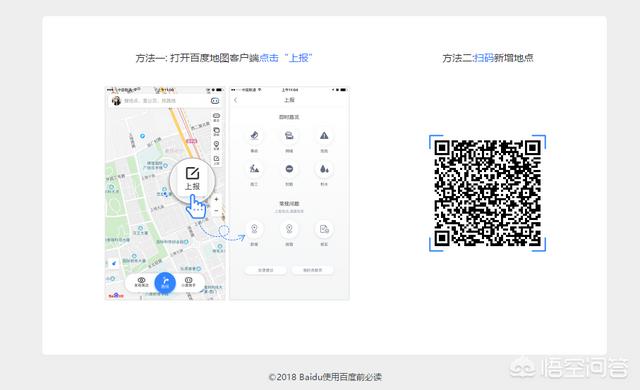Image resolution: width=640 pixels, height=390 pixels.
Task: Choose the standing water droplets icon
Action: (324, 169)
